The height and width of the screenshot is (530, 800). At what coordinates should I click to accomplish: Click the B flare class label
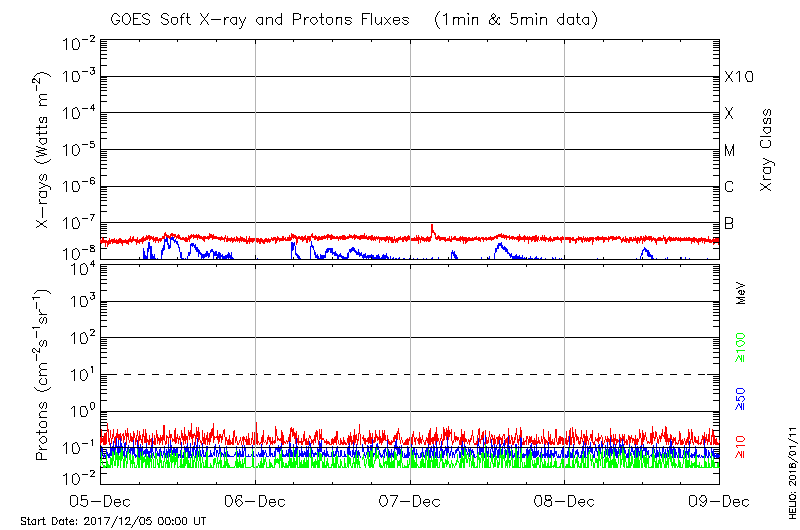coord(729,224)
